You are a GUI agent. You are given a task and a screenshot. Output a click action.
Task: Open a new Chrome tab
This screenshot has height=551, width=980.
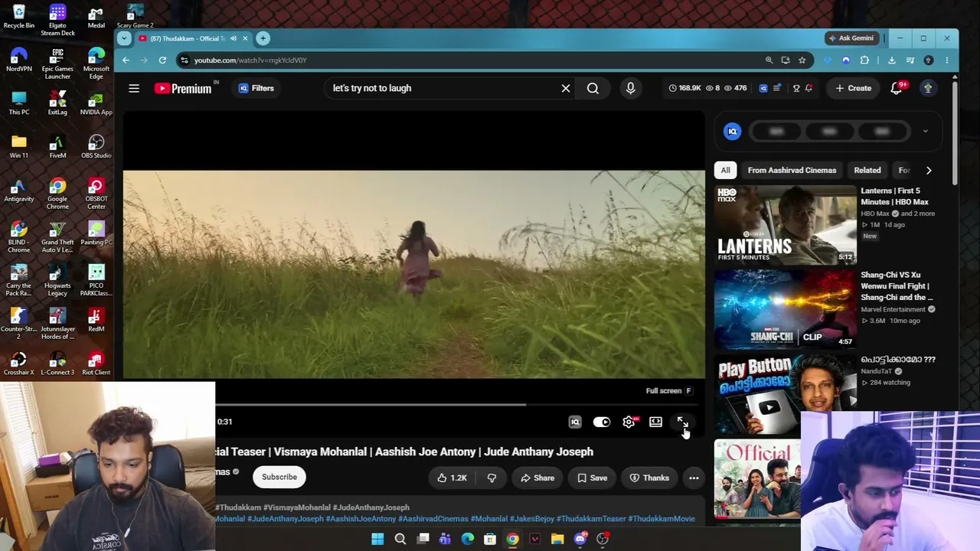point(263,38)
